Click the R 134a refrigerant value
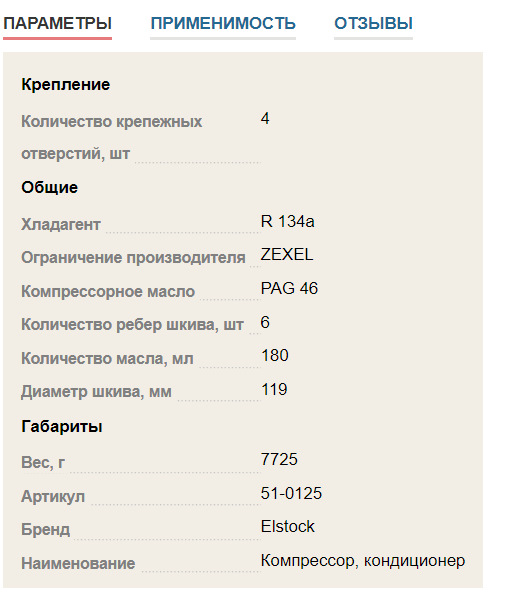The height and width of the screenshot is (611, 511). pyautogui.click(x=288, y=221)
